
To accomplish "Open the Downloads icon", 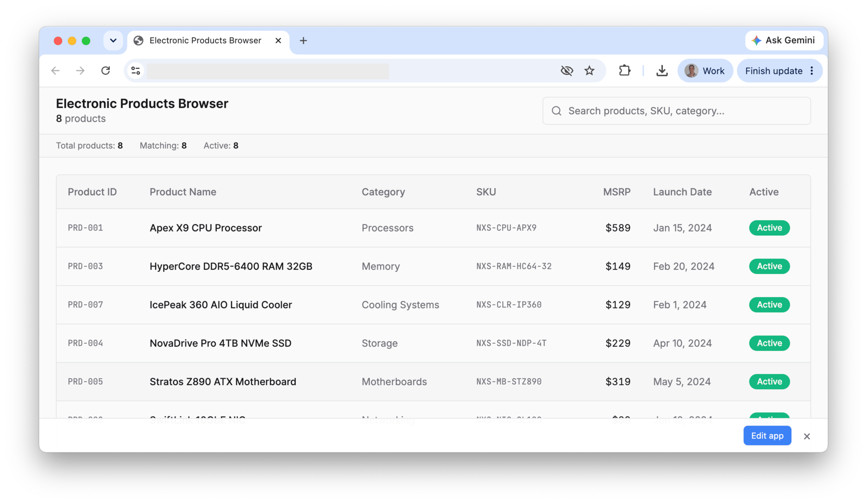I will [662, 71].
